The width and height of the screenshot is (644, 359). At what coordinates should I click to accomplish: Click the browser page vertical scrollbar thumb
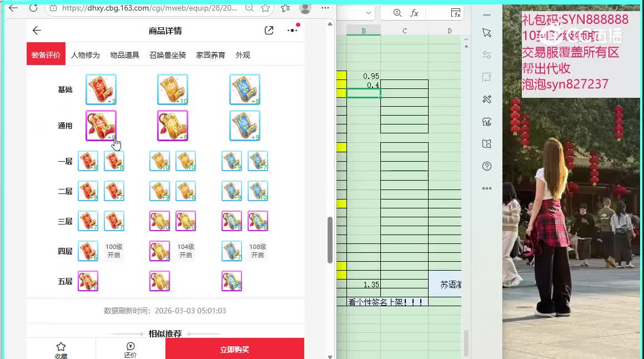click(330, 240)
